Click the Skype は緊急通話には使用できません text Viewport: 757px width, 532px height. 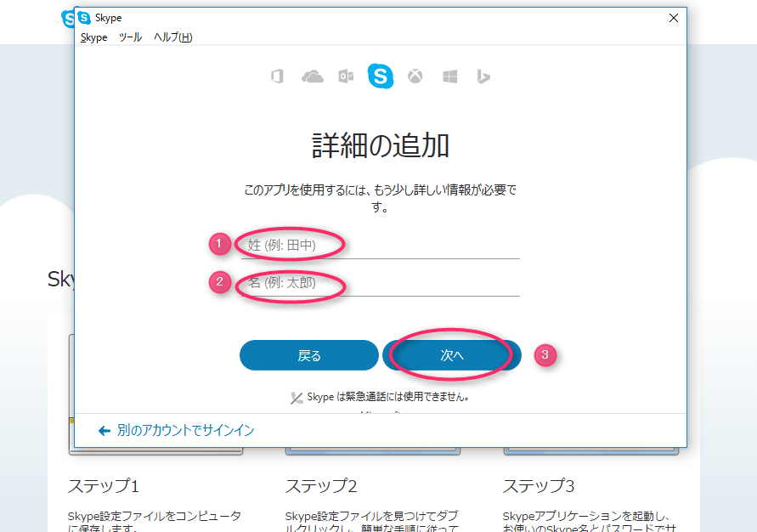pyautogui.click(x=388, y=397)
